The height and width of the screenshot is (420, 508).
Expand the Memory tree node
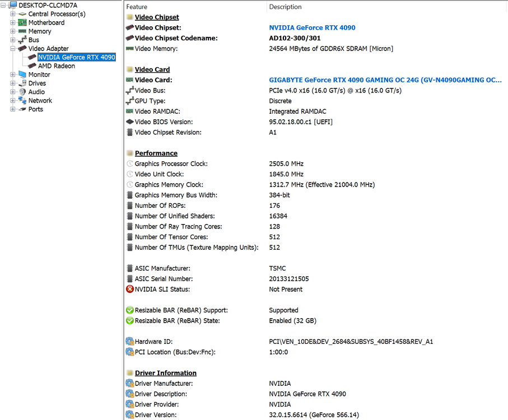click(x=13, y=31)
